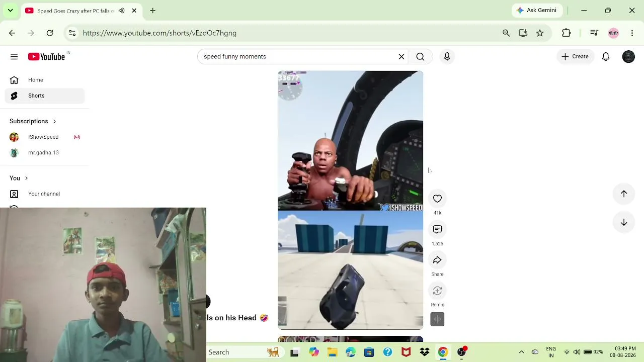Open YouTube notifications bell
The width and height of the screenshot is (644, 362).
pyautogui.click(x=606, y=57)
